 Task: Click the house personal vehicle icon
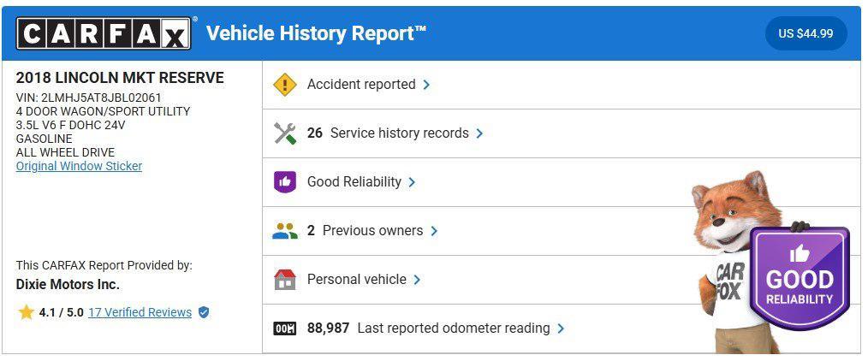coord(284,280)
